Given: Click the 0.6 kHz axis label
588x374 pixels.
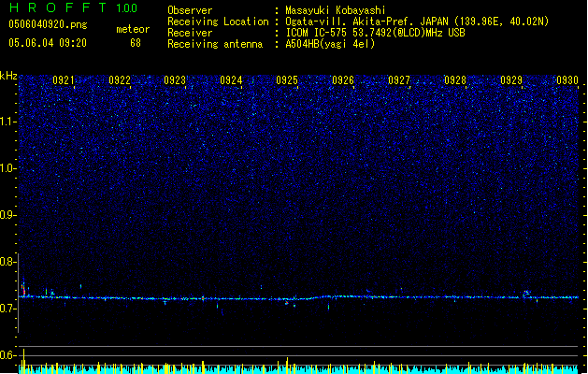Looking at the screenshot, I should click(x=7, y=355).
